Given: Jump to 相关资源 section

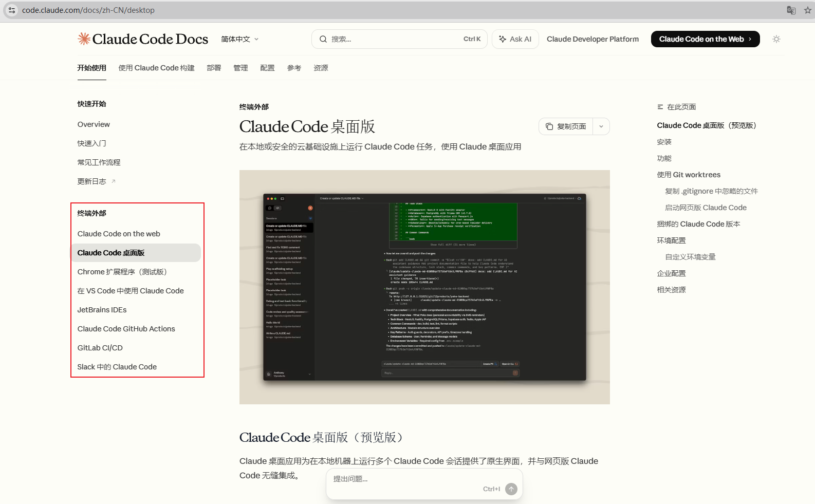Looking at the screenshot, I should tap(672, 290).
